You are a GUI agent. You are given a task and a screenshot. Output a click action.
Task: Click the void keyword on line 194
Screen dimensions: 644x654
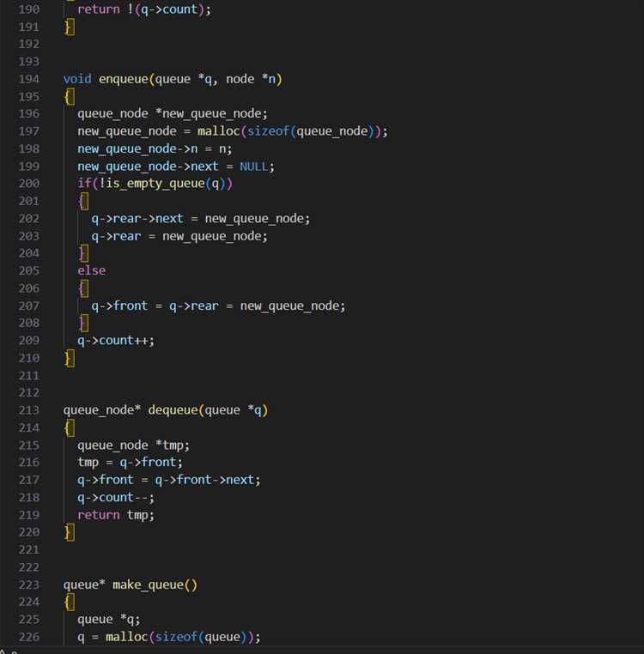[77, 79]
